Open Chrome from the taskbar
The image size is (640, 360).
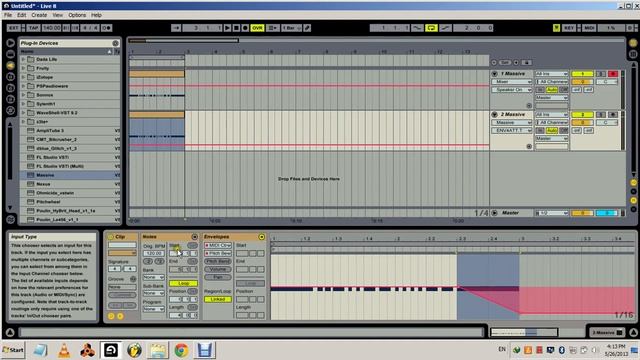(181, 350)
